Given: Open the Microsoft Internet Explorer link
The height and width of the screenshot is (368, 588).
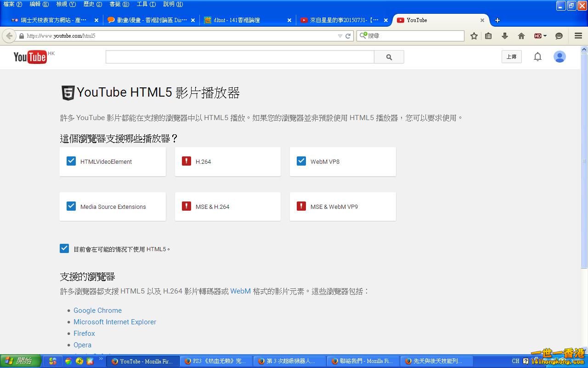Looking at the screenshot, I should tap(115, 322).
